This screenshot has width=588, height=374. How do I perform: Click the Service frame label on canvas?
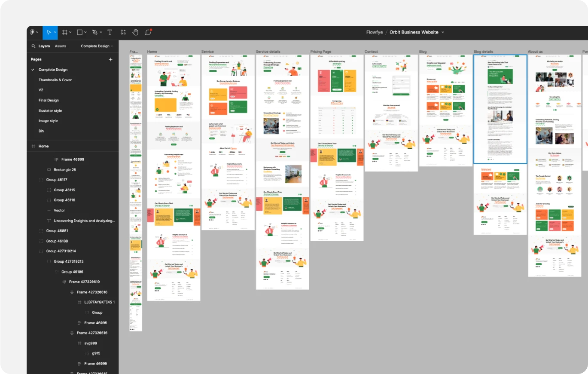(207, 52)
